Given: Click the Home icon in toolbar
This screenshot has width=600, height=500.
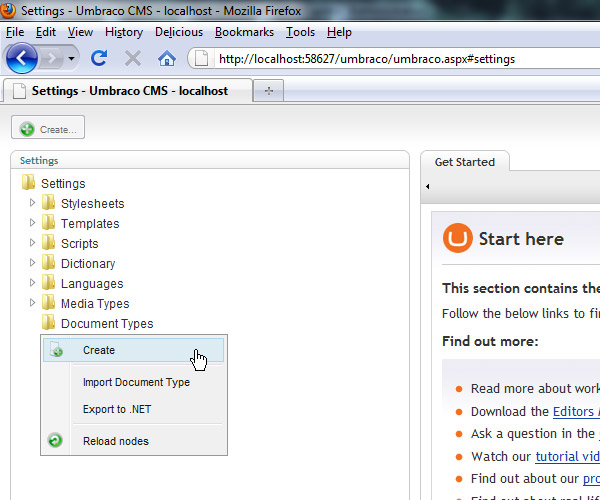Looking at the screenshot, I should point(167,59).
